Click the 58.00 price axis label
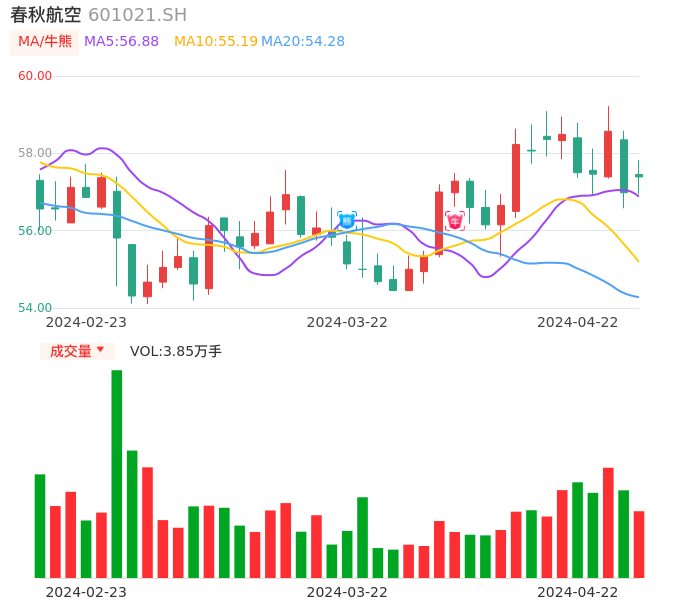This screenshot has height=606, width=686. (35, 153)
